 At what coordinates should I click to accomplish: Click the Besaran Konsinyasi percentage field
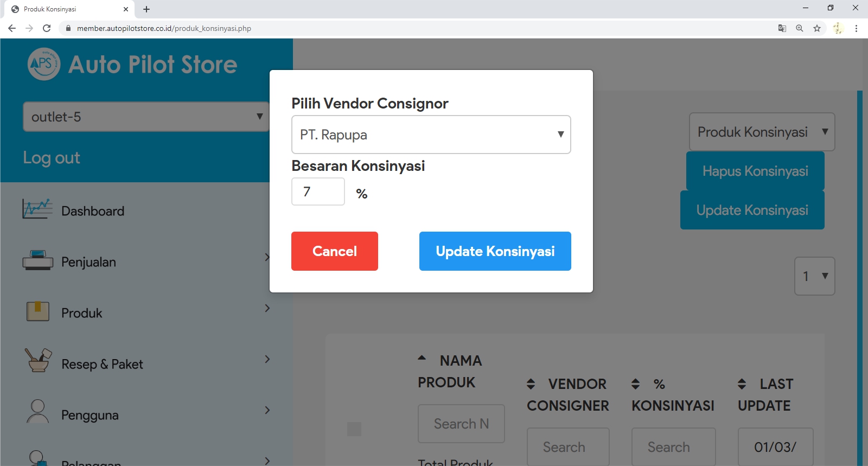[x=318, y=191]
